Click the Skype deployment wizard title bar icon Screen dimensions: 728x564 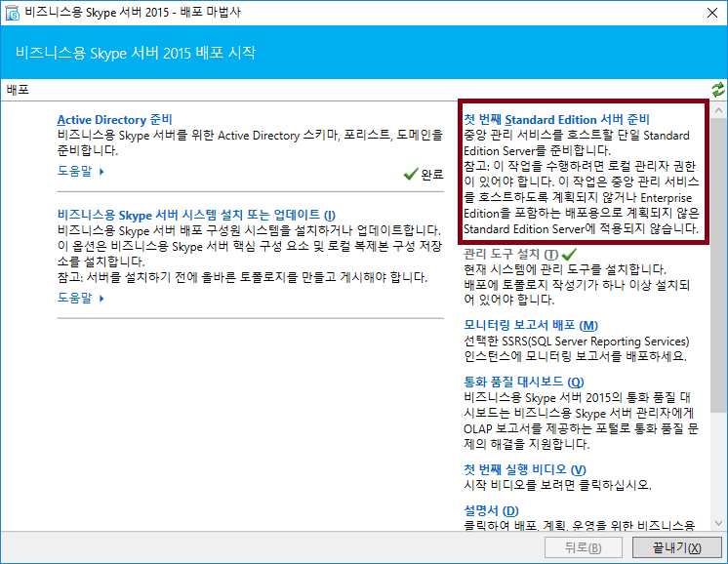pos(13,13)
